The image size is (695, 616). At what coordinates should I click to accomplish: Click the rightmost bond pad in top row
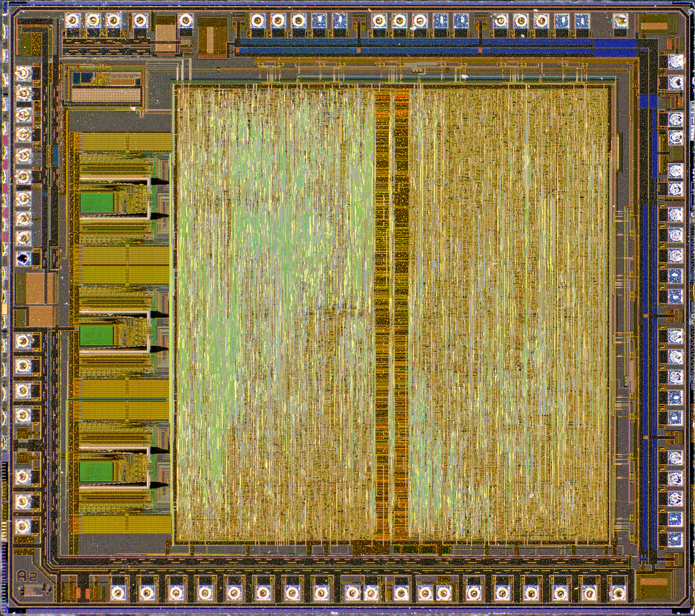[620, 20]
